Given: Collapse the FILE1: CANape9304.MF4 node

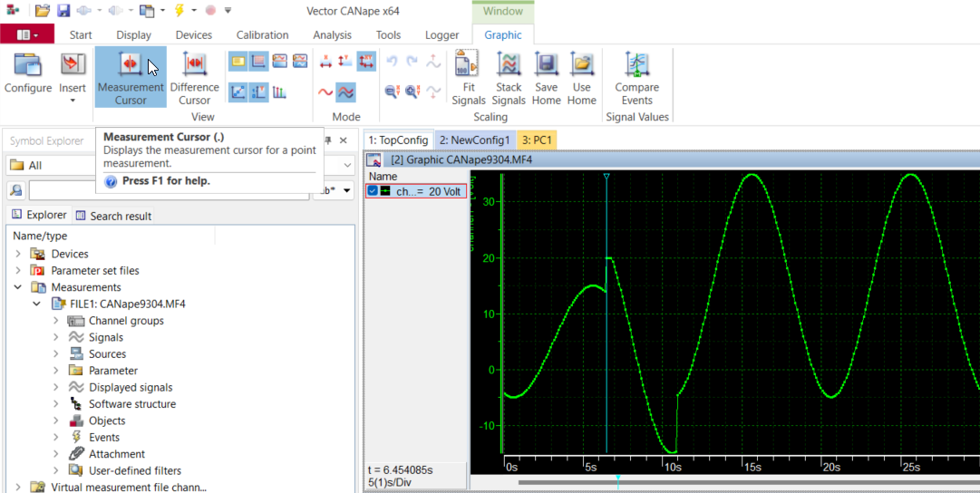Looking at the screenshot, I should pyautogui.click(x=37, y=304).
